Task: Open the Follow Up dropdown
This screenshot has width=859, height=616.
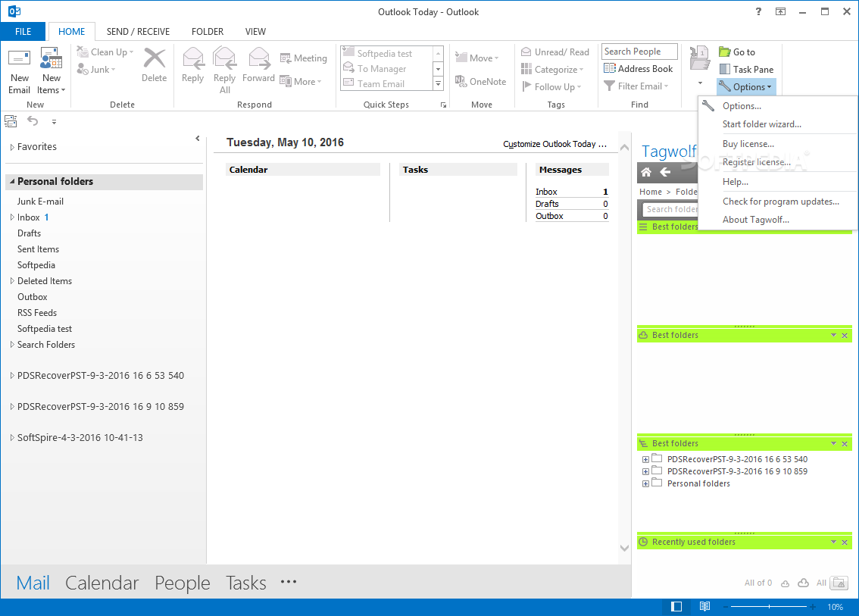Action: click(x=551, y=86)
